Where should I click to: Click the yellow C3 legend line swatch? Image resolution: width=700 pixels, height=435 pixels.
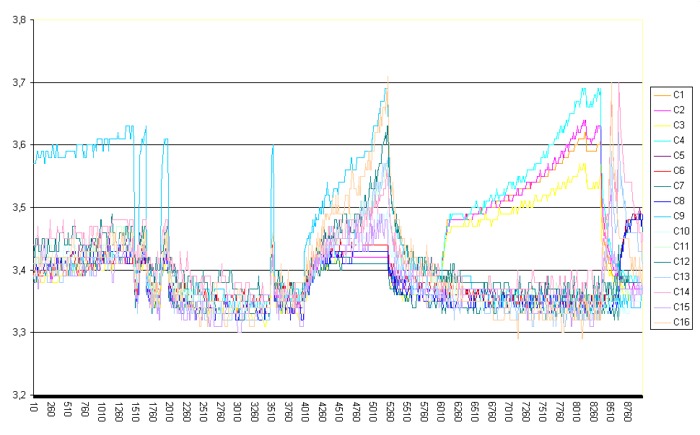tap(660, 125)
